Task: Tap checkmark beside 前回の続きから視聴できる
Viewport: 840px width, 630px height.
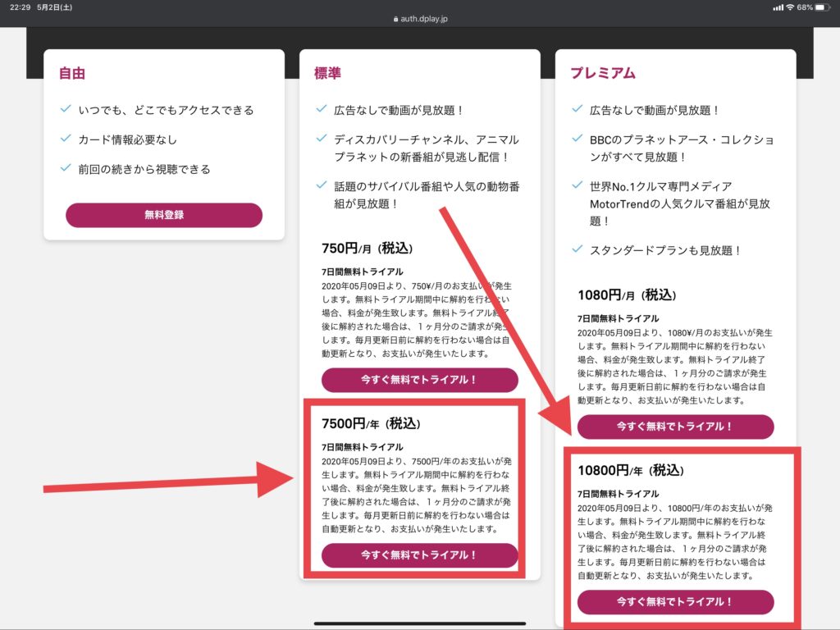Action: pyautogui.click(x=66, y=167)
